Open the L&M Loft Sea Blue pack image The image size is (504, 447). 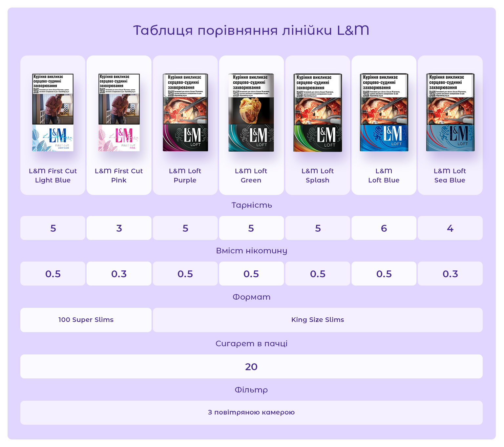[450, 112]
